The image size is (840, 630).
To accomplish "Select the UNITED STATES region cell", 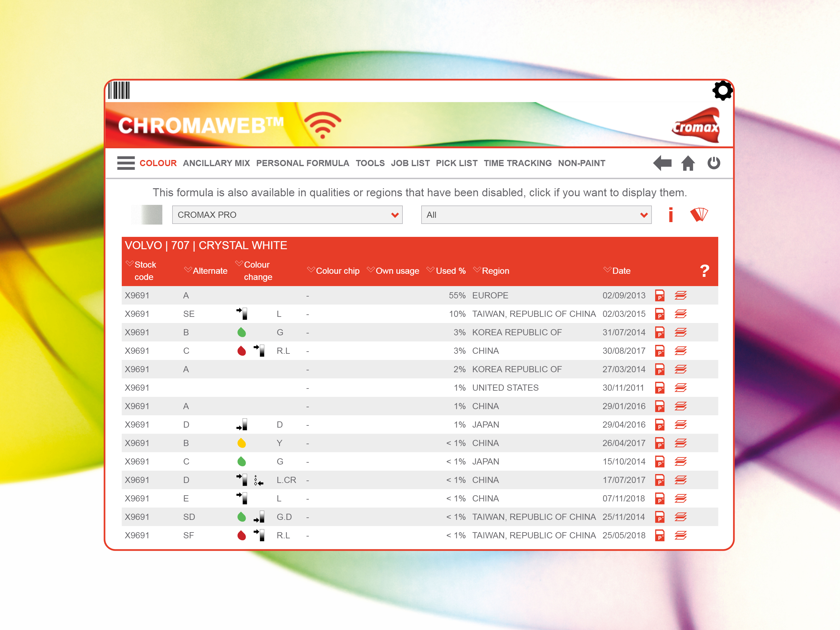I will (x=505, y=388).
